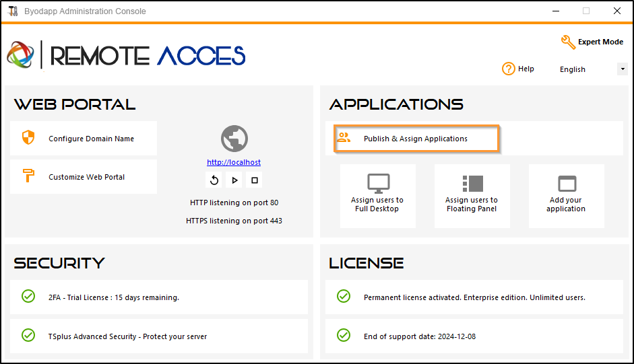Click Assign users to Floating Panel label
The height and width of the screenshot is (364, 634).
pos(472,205)
